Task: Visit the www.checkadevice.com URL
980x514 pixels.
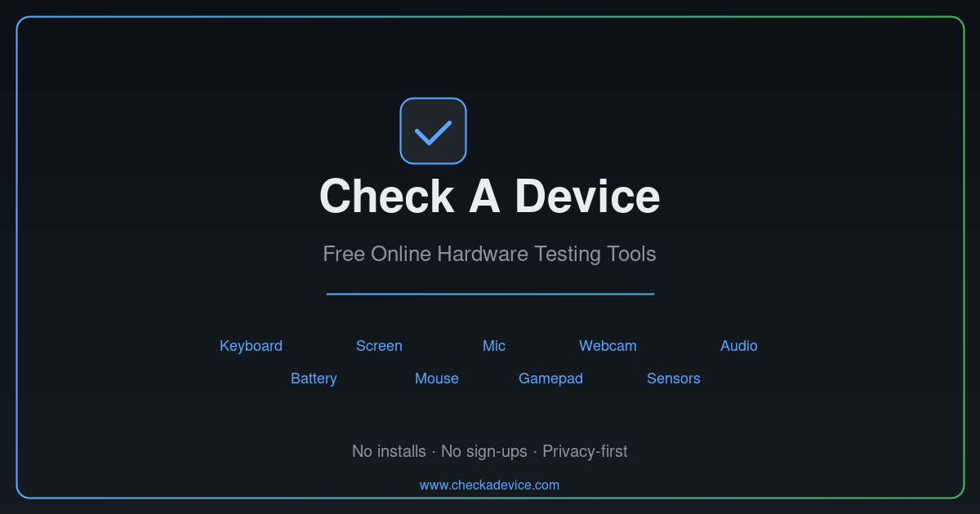Action: coord(489,485)
